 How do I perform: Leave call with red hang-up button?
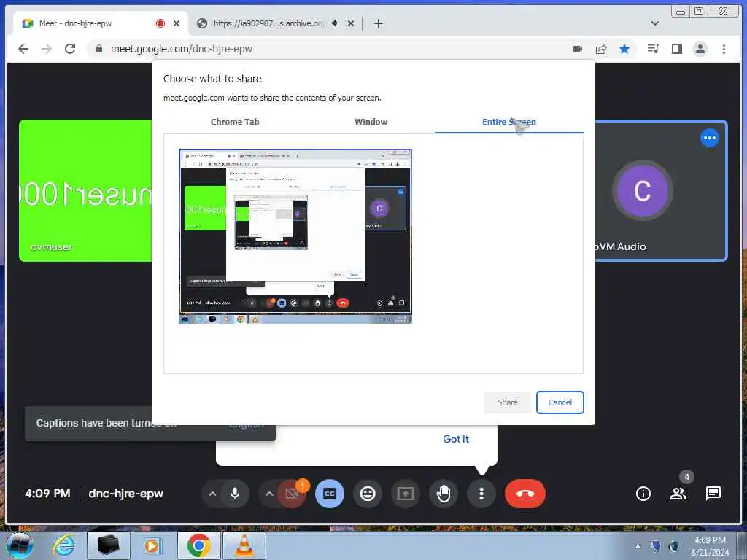(525, 494)
